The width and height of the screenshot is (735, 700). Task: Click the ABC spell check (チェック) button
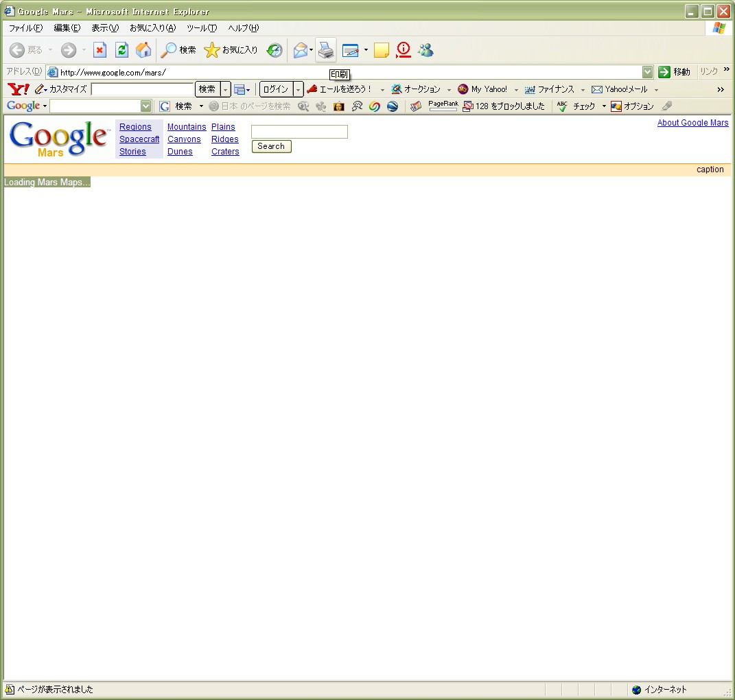576,106
